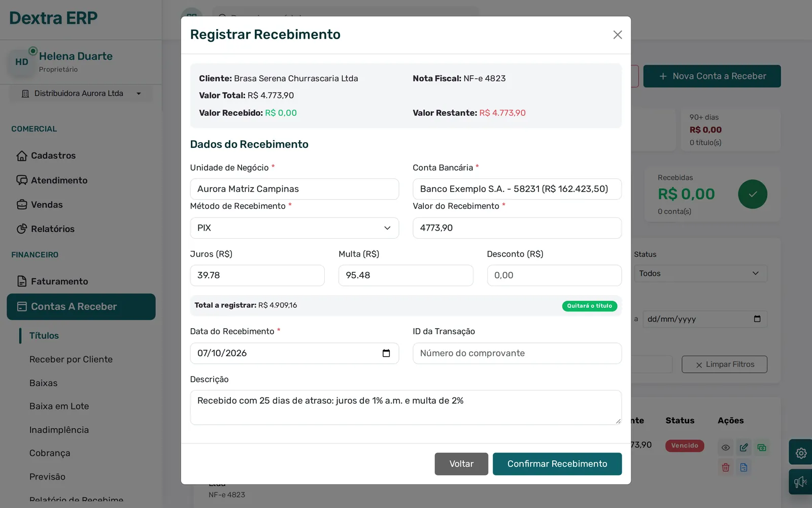Image resolution: width=812 pixels, height=508 pixels.
Task: Click the Vendas briefcase icon
Action: [x=22, y=205]
